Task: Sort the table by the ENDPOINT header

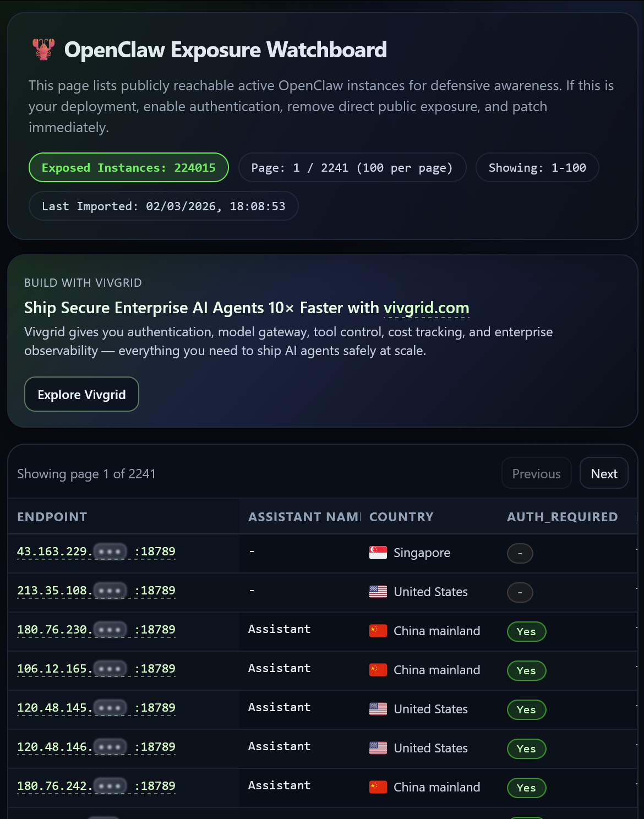Action: click(52, 516)
